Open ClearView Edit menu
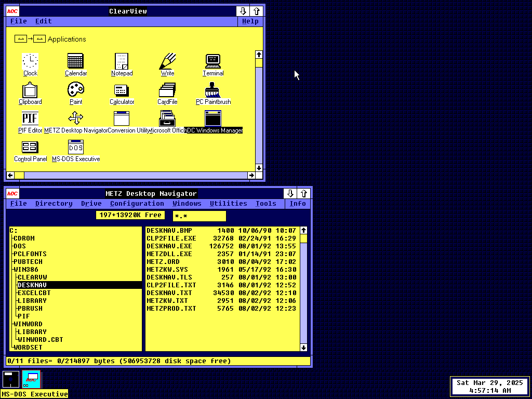532x399 pixels. (44, 21)
